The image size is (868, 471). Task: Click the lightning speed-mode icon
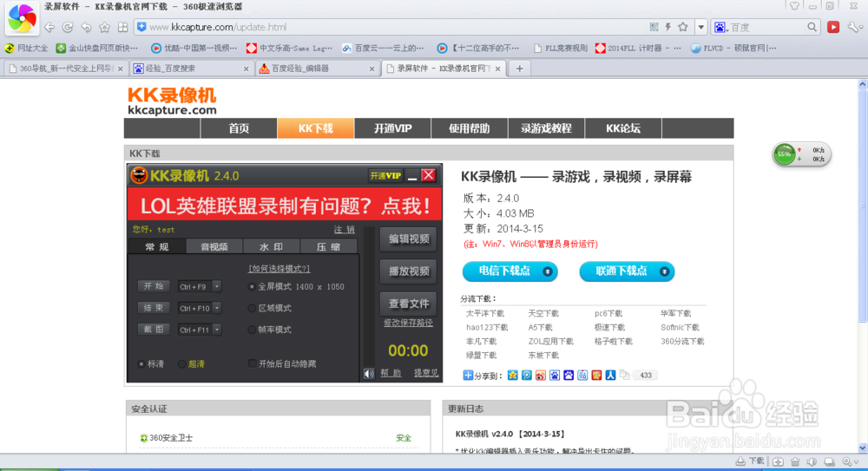click(x=668, y=27)
